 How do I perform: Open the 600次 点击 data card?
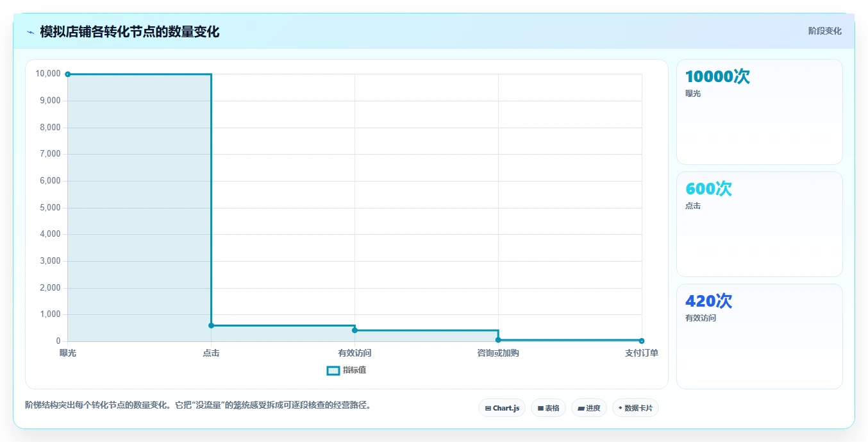tap(760, 225)
